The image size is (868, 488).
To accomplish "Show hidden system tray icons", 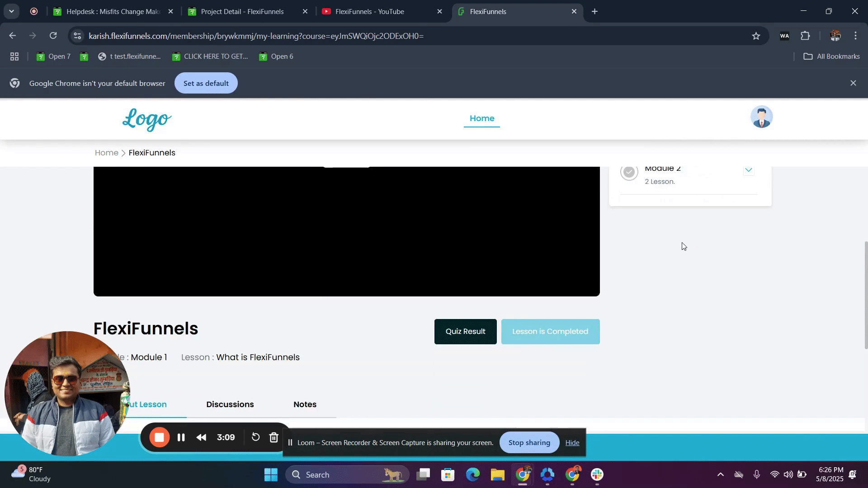I will [x=721, y=474].
